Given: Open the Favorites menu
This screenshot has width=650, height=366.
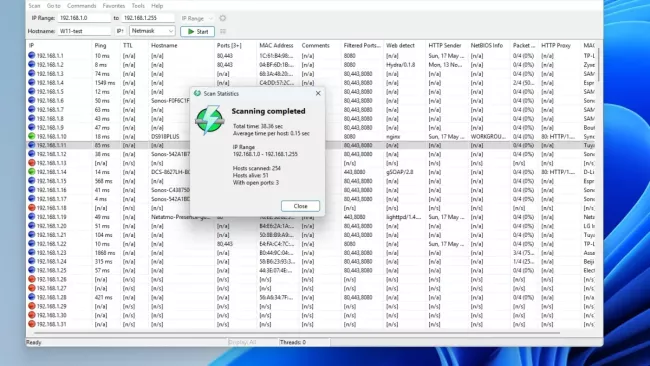Looking at the screenshot, I should 114,6.
